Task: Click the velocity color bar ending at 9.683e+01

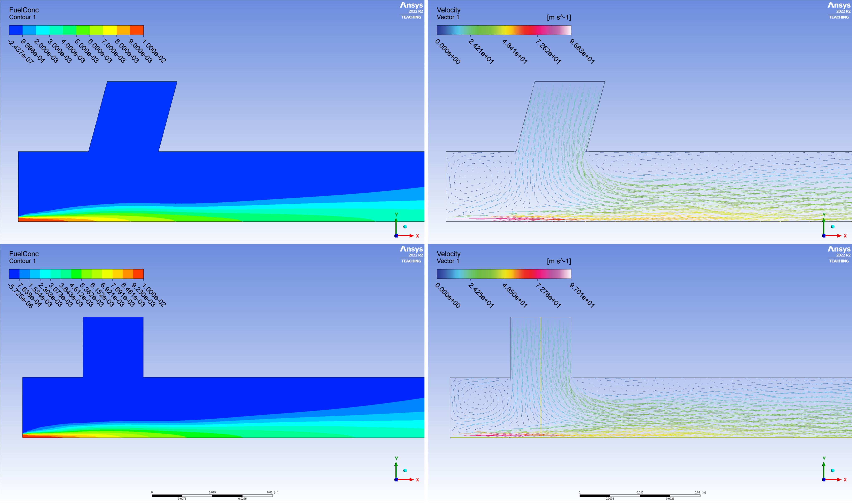Action: click(504, 30)
